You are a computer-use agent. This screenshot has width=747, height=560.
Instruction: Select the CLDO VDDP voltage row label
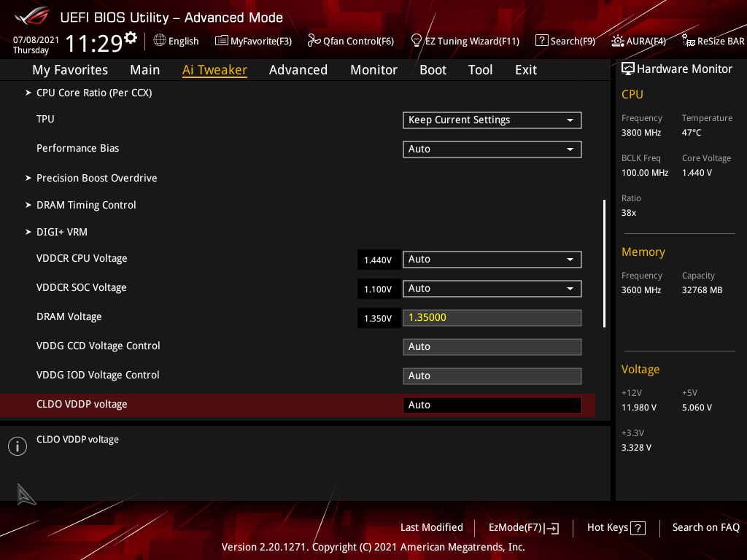pyautogui.click(x=82, y=404)
